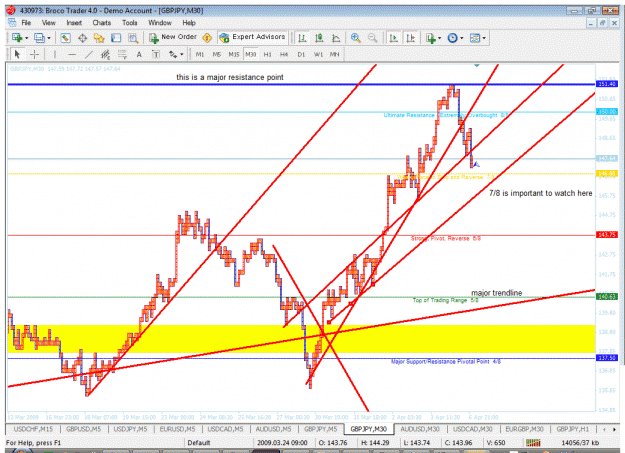Click the New Order button

173,37
